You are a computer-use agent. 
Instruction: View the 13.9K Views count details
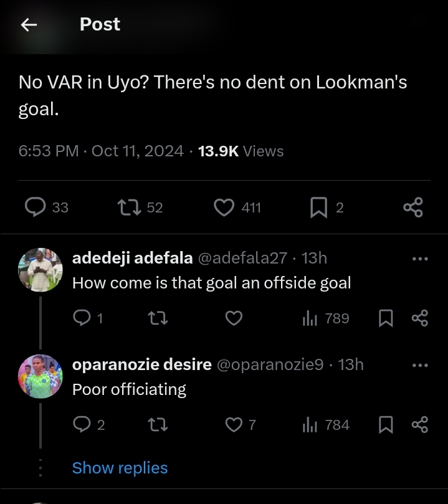[x=241, y=151]
